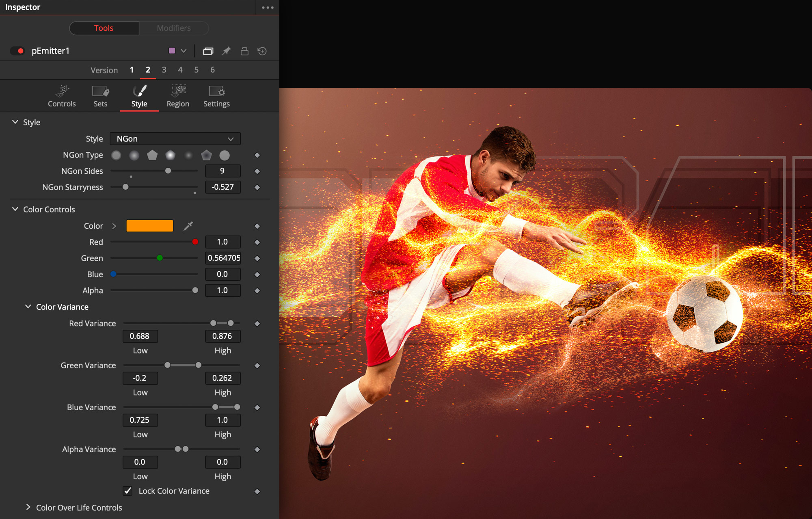The image size is (812, 519).
Task: Switch to the Tools tab
Action: (104, 28)
